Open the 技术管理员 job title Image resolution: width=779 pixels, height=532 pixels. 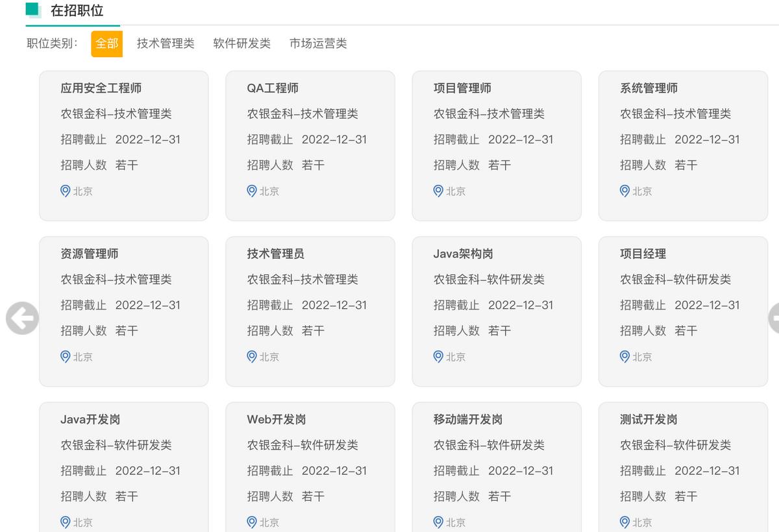pyautogui.click(x=275, y=254)
